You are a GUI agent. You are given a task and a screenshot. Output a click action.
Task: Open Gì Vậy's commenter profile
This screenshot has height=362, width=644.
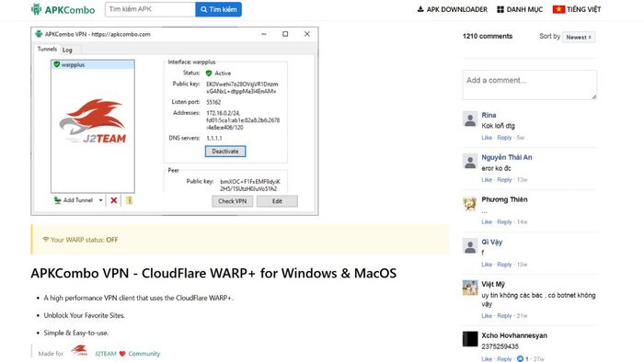[492, 243]
